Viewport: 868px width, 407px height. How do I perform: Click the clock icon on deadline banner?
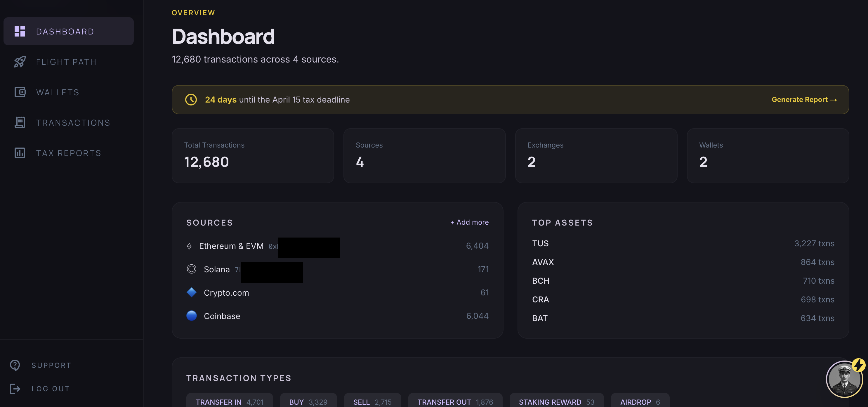191,99
